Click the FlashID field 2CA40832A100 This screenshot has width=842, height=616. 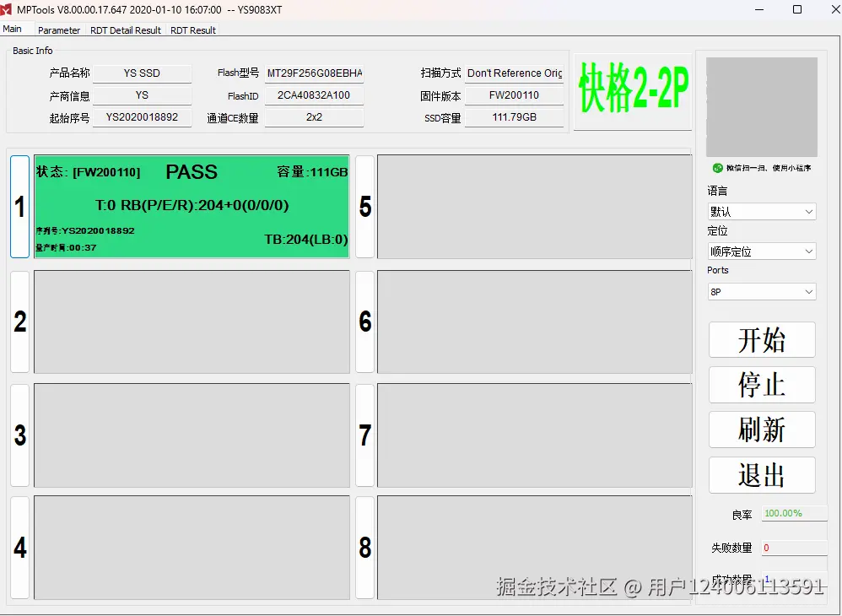point(314,95)
